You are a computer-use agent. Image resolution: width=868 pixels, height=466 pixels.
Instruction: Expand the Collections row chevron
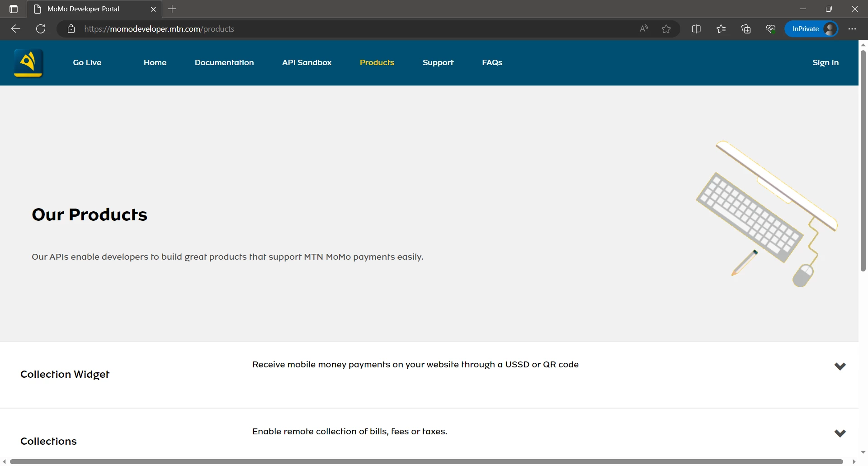840,433
